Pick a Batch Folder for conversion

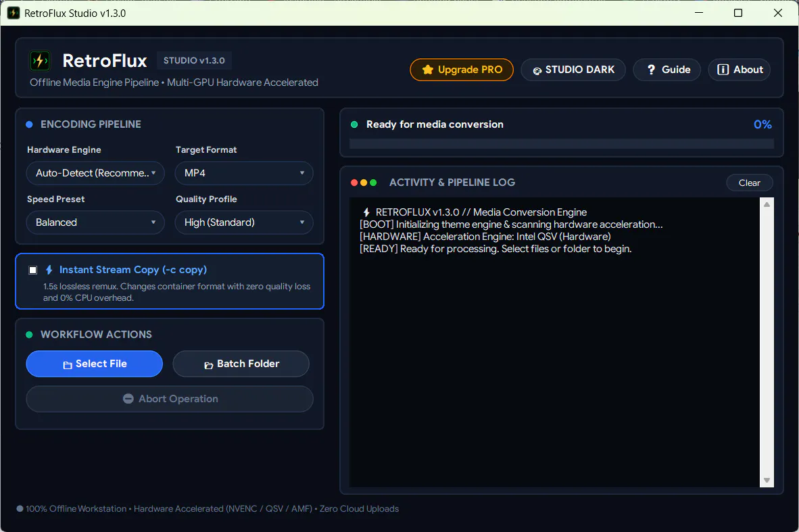coord(241,364)
